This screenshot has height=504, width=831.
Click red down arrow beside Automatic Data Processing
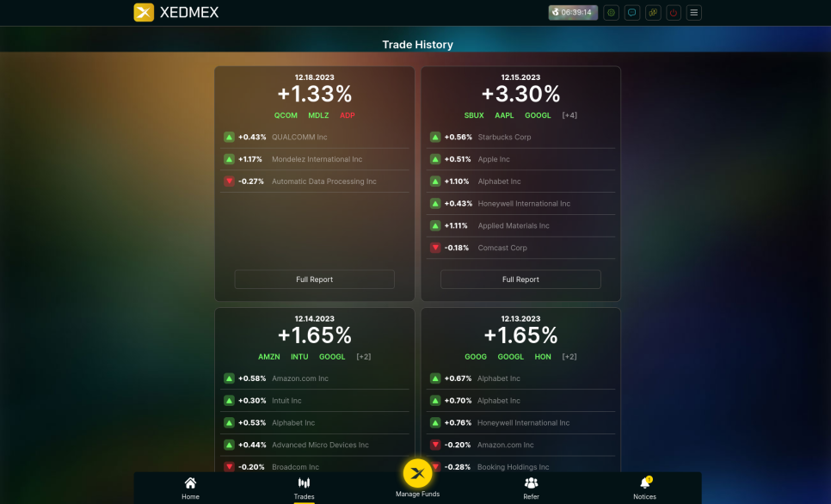229,181
